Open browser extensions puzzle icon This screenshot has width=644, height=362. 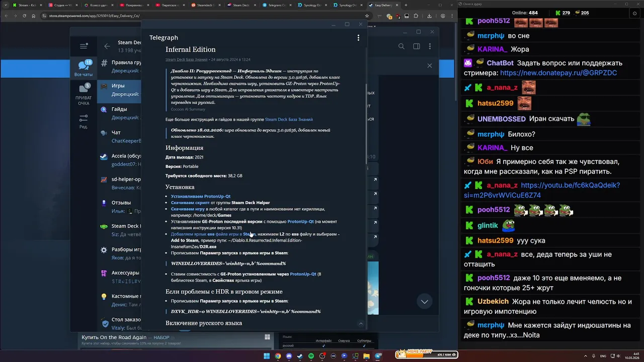tap(416, 16)
